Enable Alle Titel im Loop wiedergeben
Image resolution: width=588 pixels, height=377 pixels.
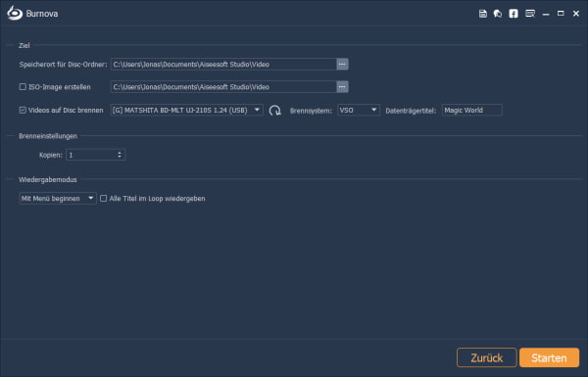click(x=104, y=198)
